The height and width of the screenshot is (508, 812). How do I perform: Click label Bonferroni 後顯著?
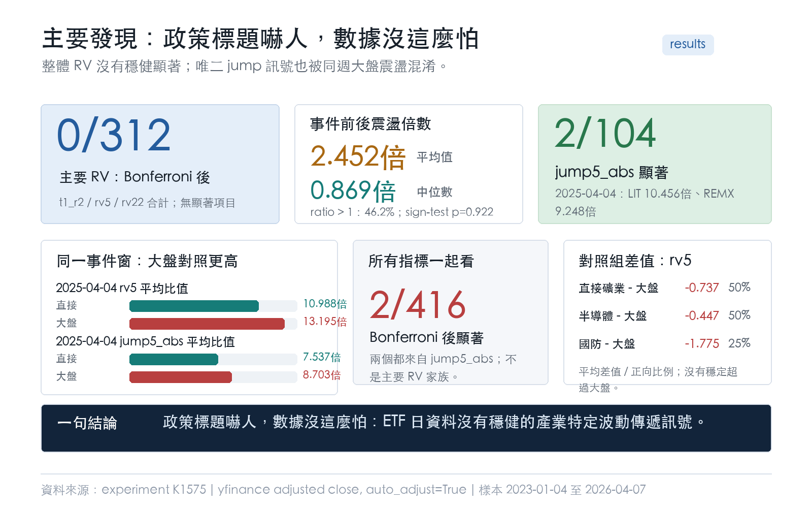tap(426, 337)
